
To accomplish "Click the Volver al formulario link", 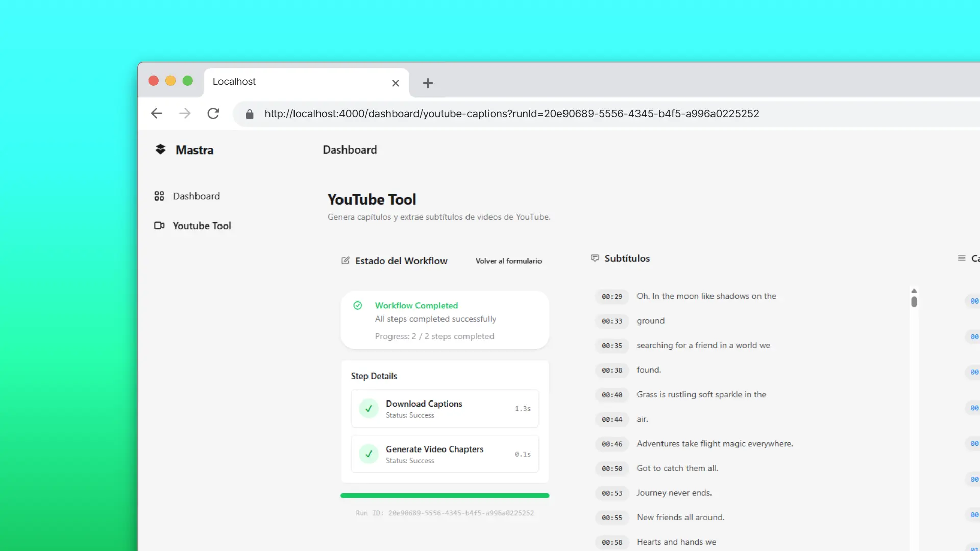I will click(x=508, y=261).
